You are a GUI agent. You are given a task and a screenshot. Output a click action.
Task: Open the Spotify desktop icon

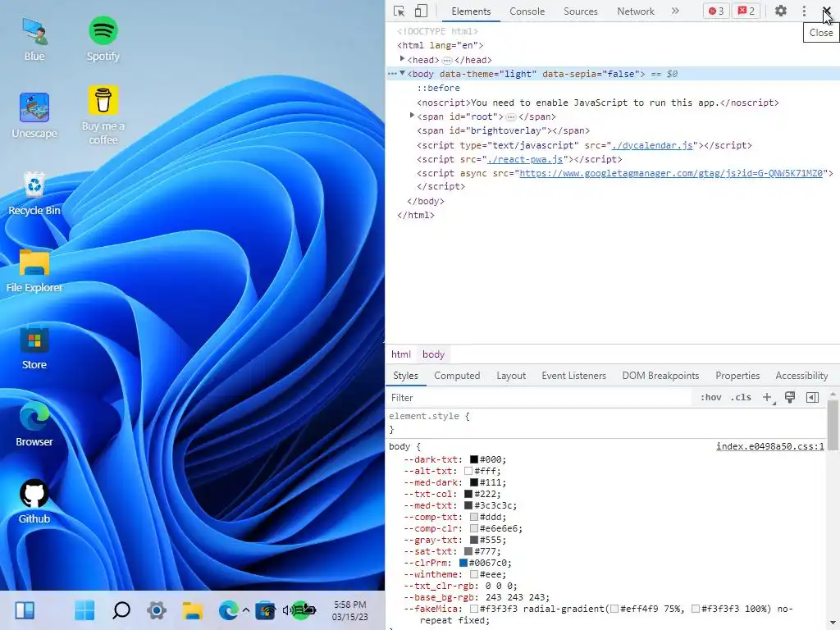(103, 39)
